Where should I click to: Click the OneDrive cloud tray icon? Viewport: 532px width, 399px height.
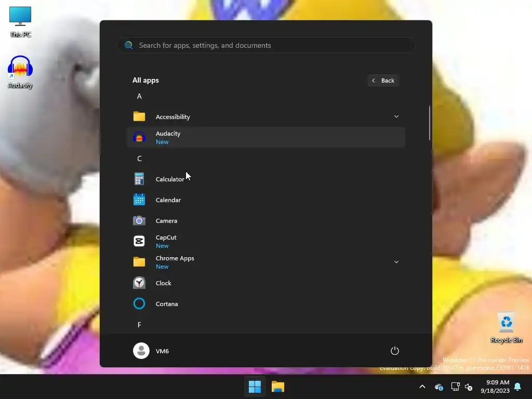(438, 387)
